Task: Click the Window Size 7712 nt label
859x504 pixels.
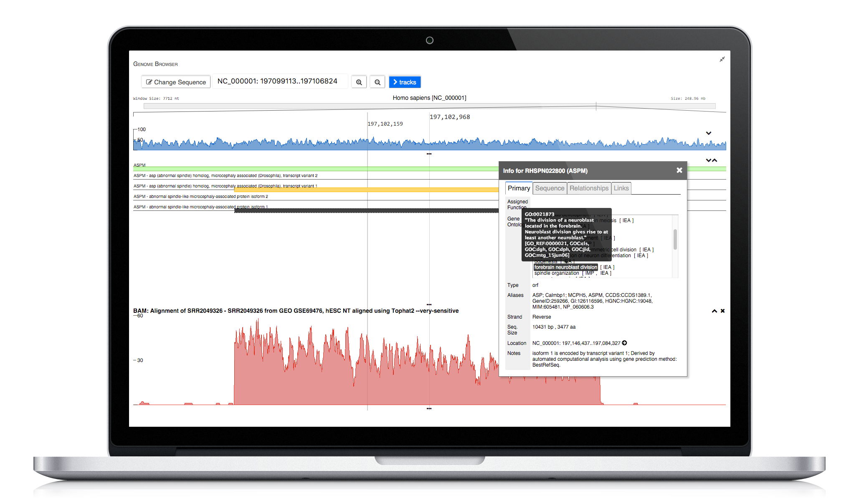Action: tap(156, 99)
